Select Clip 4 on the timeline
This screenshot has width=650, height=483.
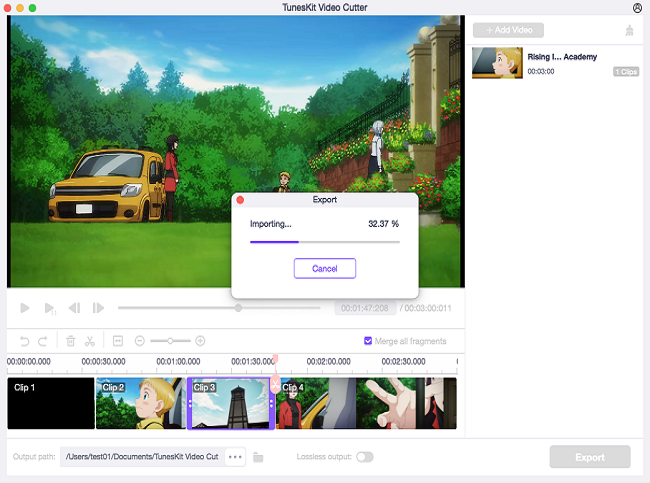(x=366, y=403)
